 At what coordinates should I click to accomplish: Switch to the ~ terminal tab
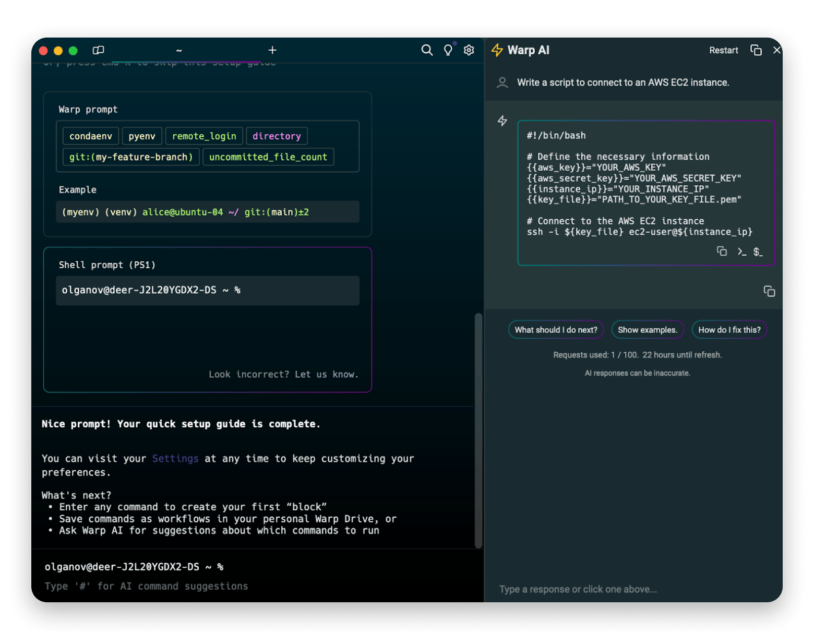pyautogui.click(x=179, y=50)
